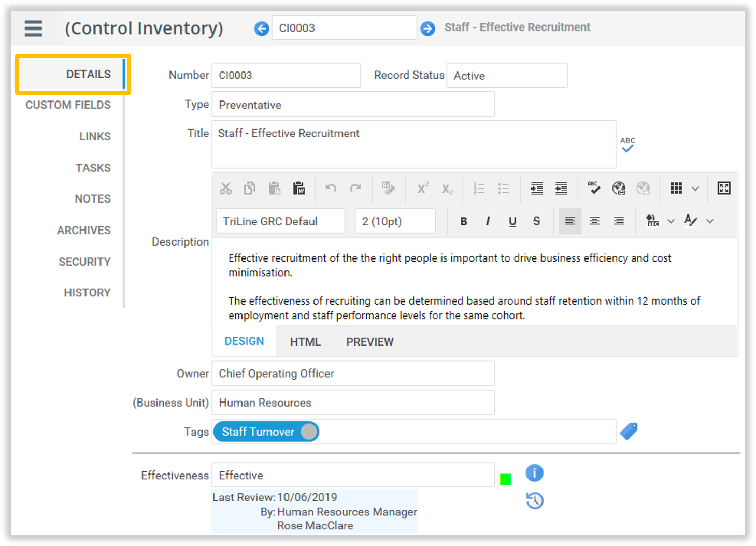Viewport: 756px width, 546px height.
Task: Open the effectiveness review history clock icon
Action: (534, 500)
